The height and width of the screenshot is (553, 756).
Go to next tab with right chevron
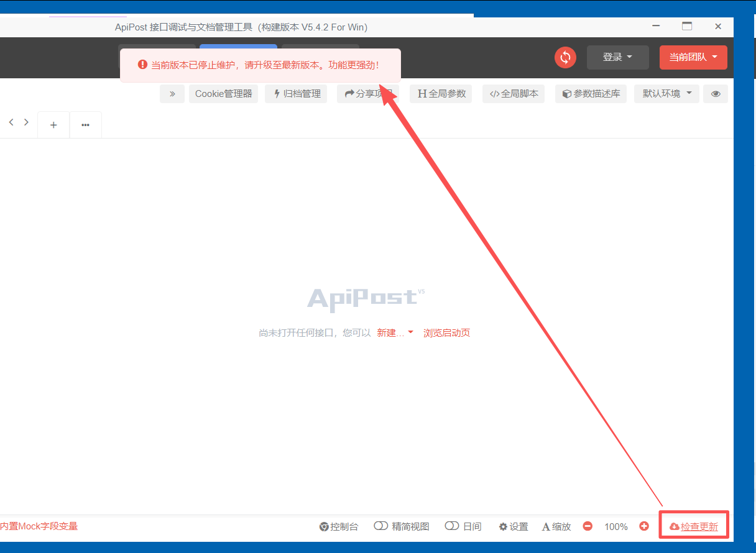click(26, 122)
